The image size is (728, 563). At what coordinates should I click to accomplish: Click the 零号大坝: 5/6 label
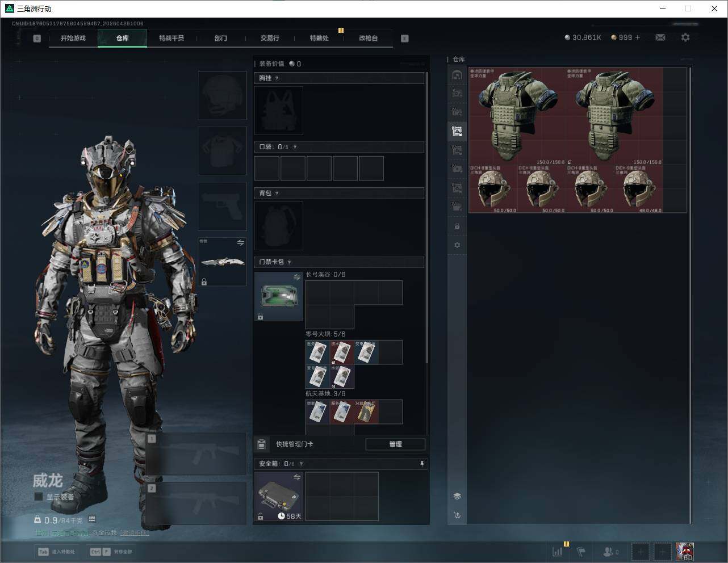click(325, 334)
